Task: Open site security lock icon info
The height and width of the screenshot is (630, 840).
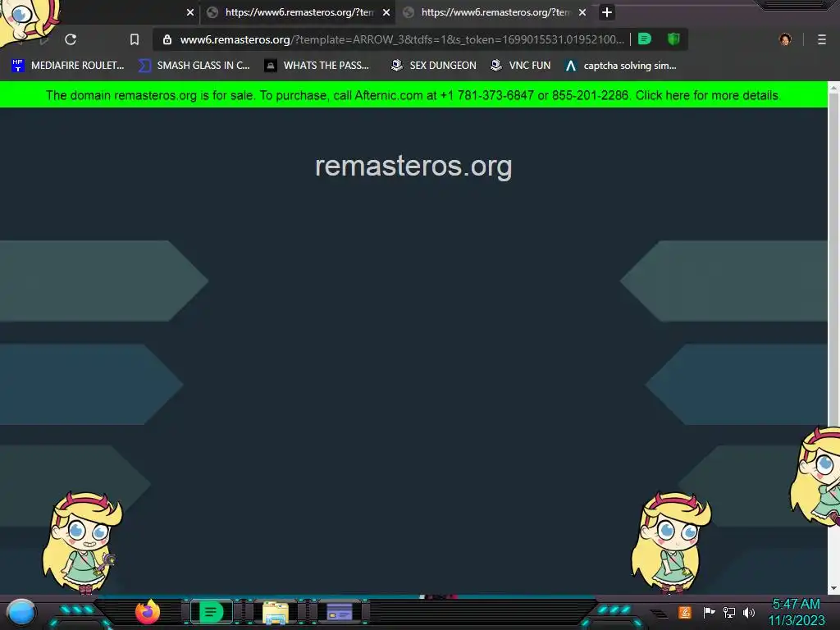Action: click(167, 39)
